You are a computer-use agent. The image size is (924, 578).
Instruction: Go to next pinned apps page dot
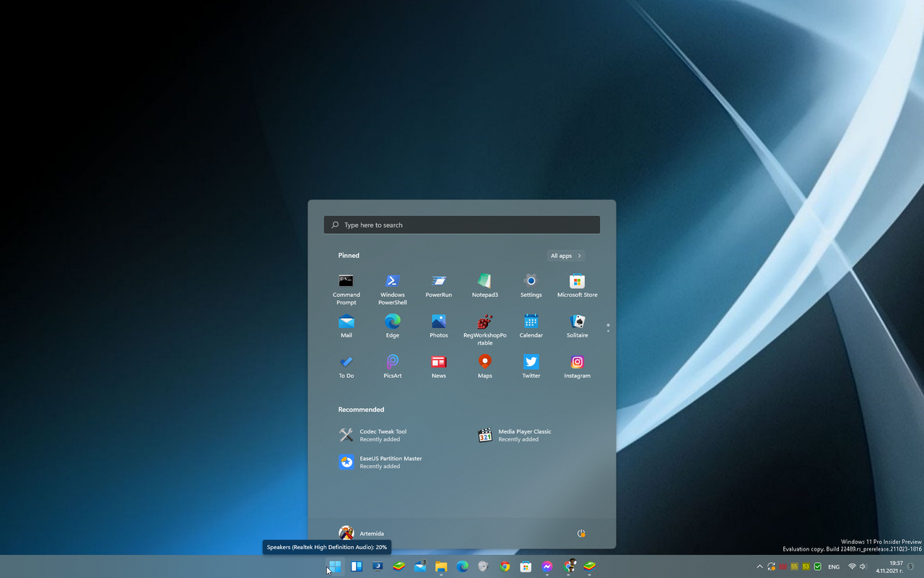click(608, 330)
